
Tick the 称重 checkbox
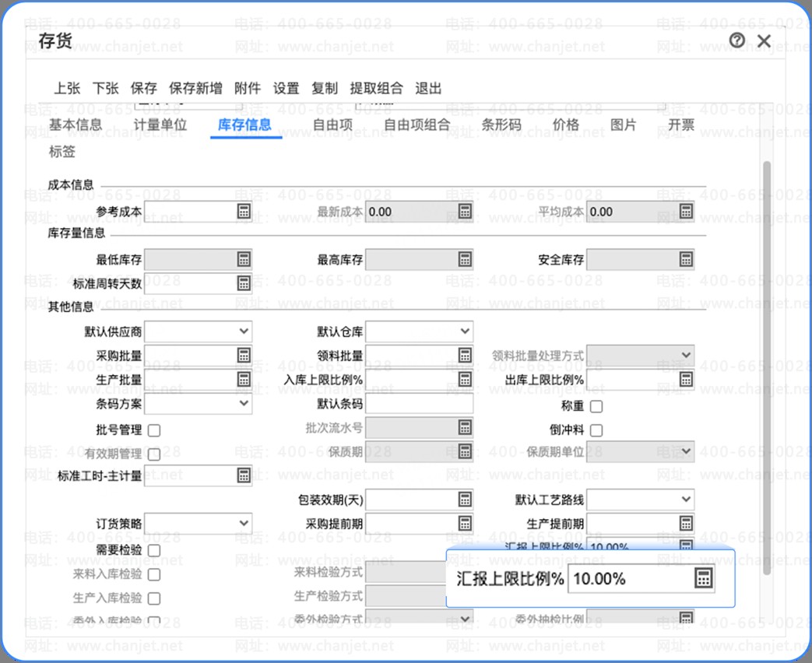coord(596,406)
